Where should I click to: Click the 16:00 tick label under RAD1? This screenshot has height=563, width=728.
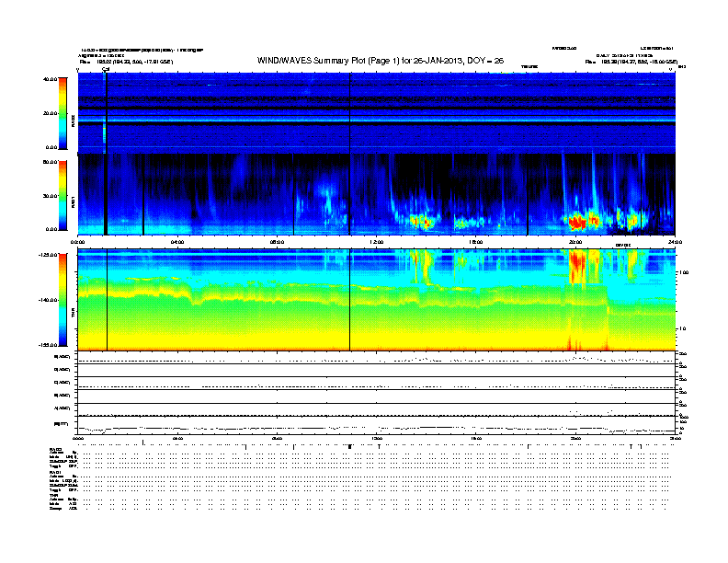476,242
